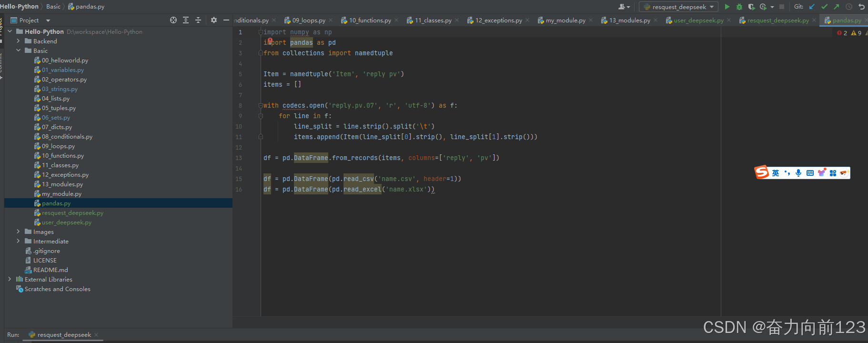Click the profiler run icon
Viewport: 868px width, 343px height.
[763, 7]
